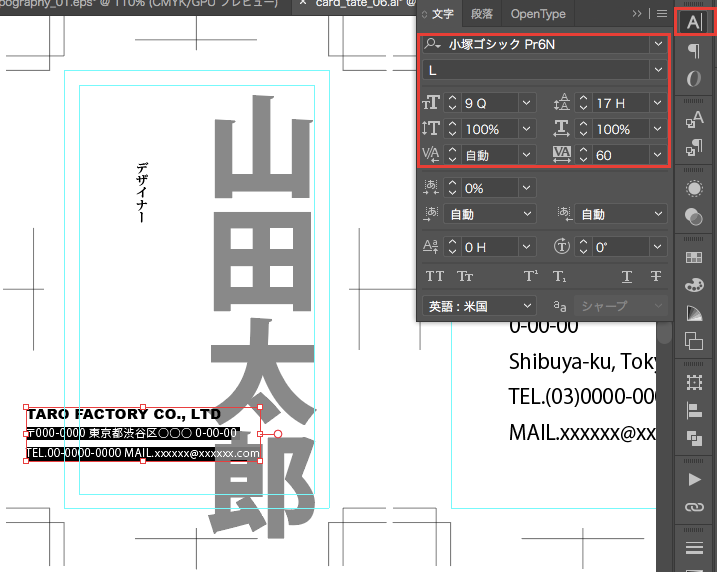Open the Paragraph panel icon in dock
Viewport: 717px width, 572px height.
693,51
